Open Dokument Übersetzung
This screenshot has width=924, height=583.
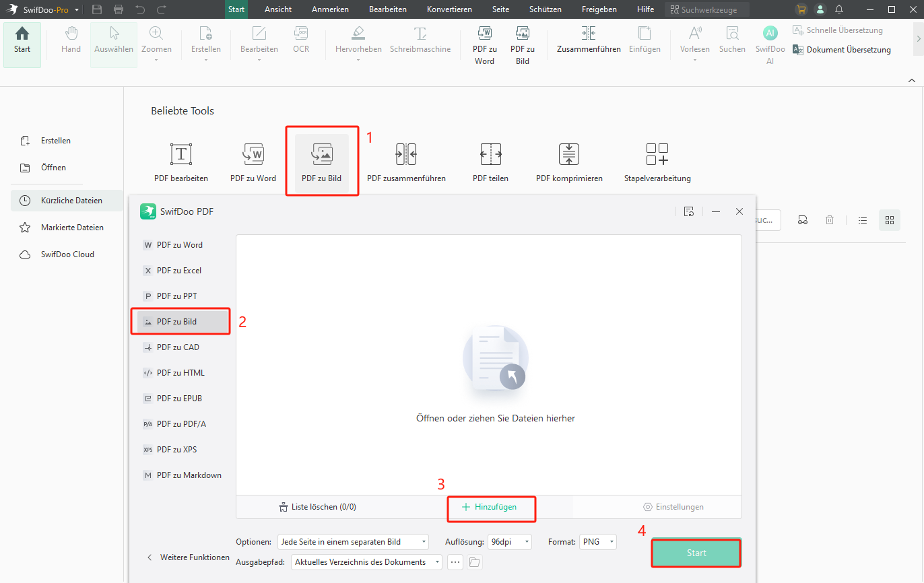tap(842, 50)
